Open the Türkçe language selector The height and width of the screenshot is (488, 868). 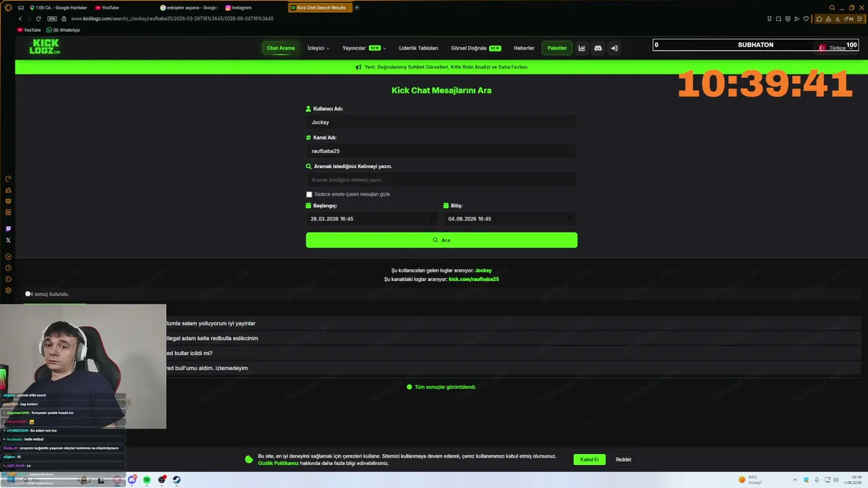(837, 48)
